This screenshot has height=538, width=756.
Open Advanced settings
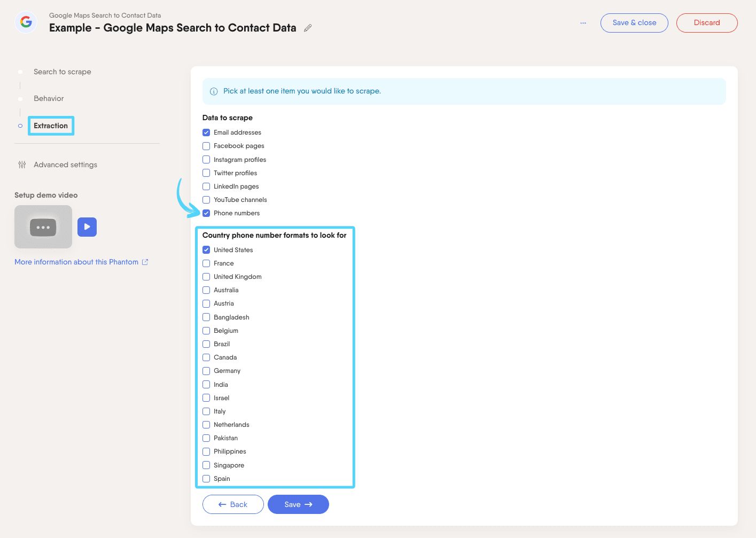tap(65, 165)
